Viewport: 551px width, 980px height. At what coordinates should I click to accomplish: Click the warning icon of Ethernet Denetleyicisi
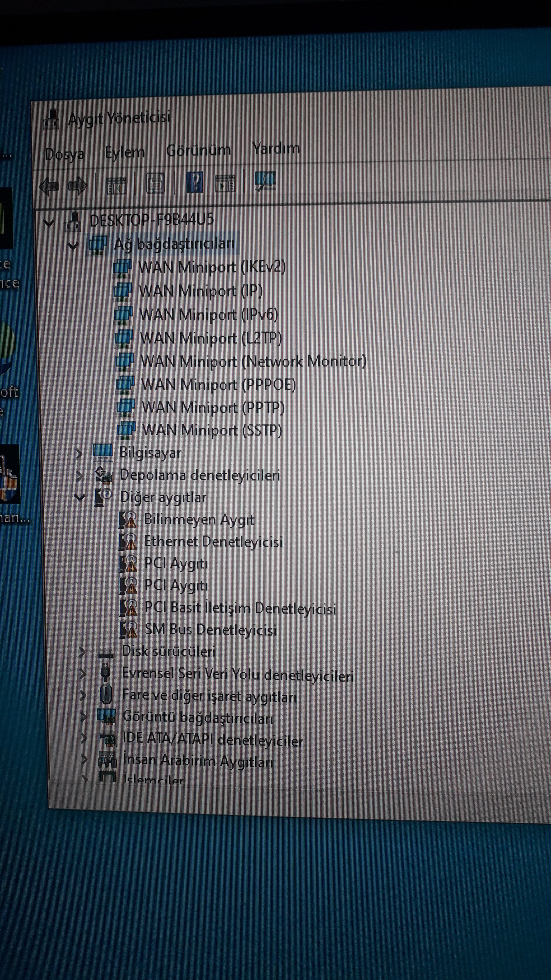tap(128, 542)
